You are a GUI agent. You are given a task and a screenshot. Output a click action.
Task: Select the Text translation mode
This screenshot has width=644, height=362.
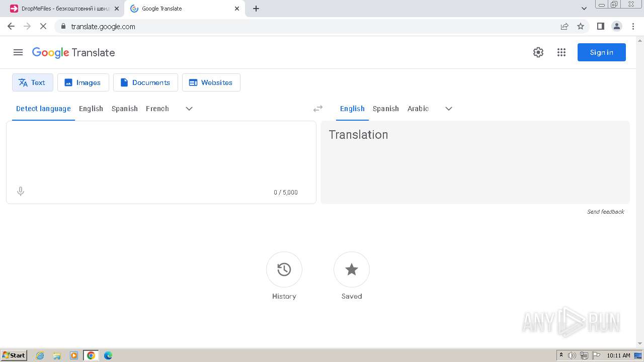click(x=33, y=82)
